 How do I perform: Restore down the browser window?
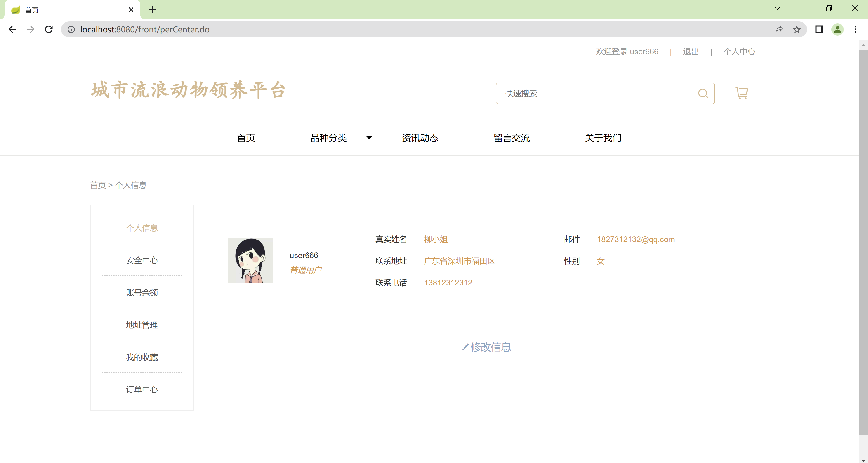coord(829,8)
